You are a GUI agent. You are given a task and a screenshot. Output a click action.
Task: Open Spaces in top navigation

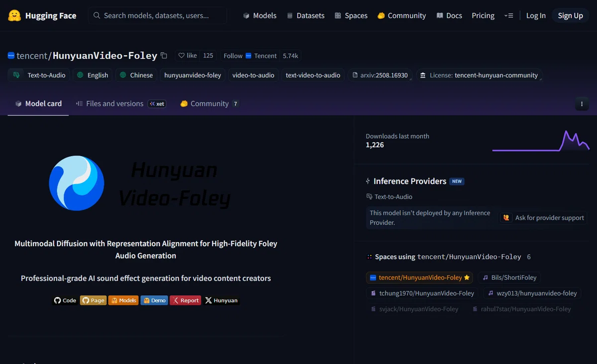click(351, 15)
